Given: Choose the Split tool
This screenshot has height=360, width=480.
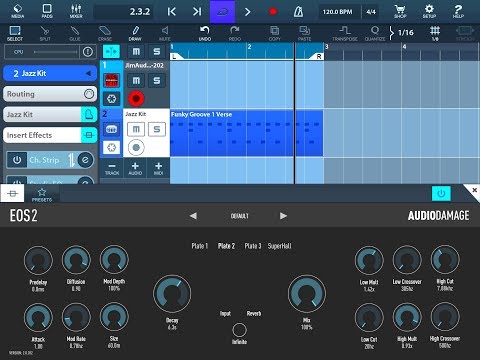Looking at the screenshot, I should tap(45, 33).
